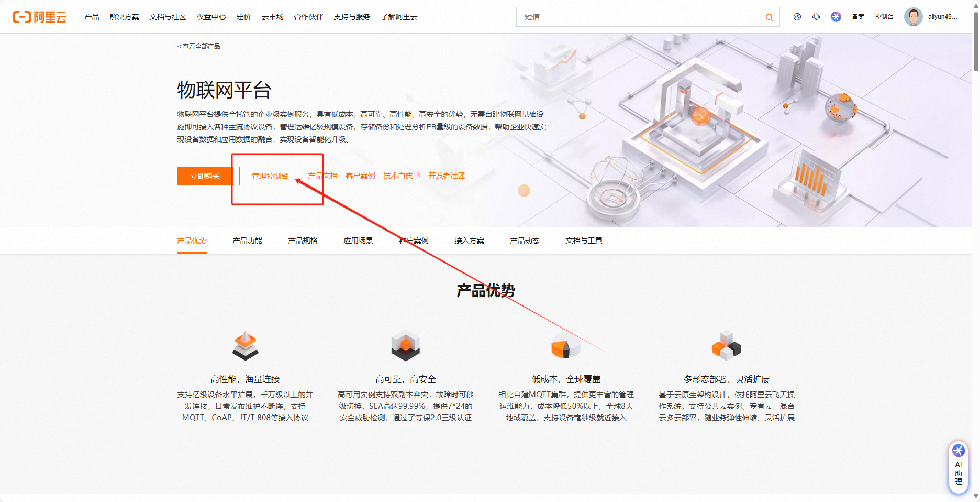Select the 产品优势 tab
Screen dimensions: 980x502
(192, 241)
